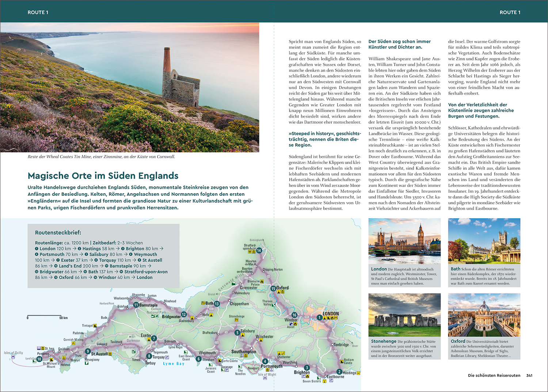Click the Oxford Radcliffe Camera photo
Viewport: 548px width, 392px height.
click(484, 315)
